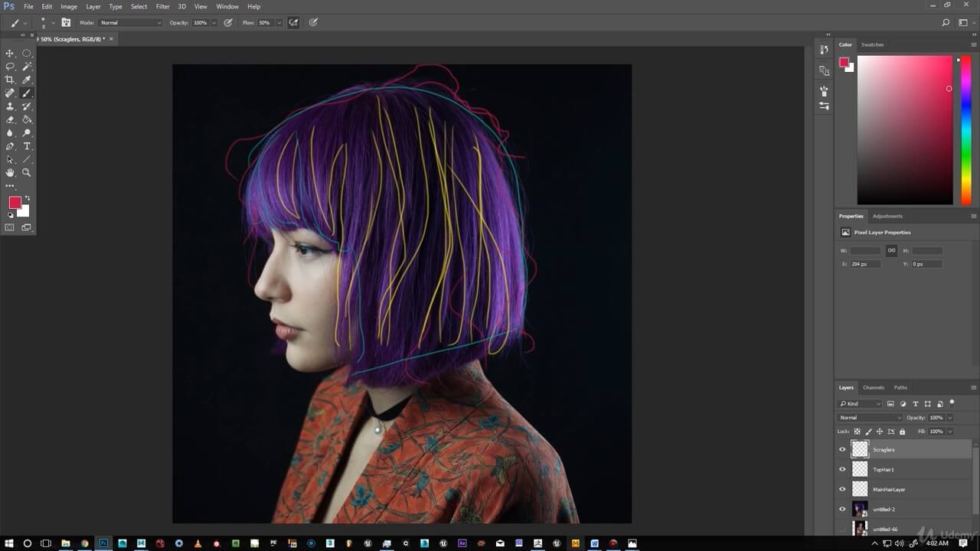Toggle visibility of TopHair1 layer
This screenshot has height=551, width=980.
click(x=842, y=470)
